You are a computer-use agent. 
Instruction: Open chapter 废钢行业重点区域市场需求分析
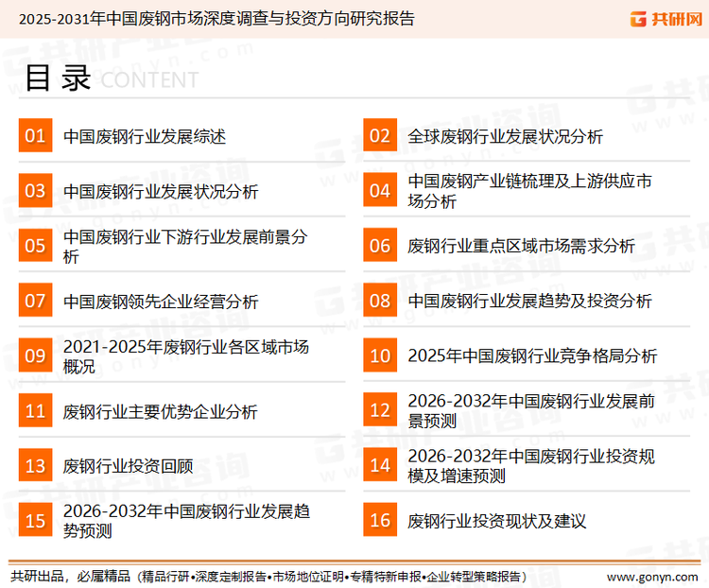[521, 246]
